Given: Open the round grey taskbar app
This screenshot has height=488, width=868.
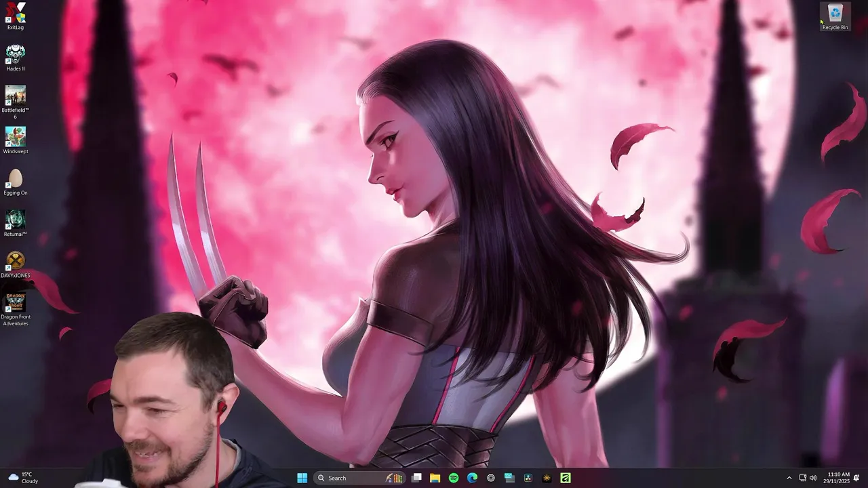Looking at the screenshot, I should coord(491,478).
